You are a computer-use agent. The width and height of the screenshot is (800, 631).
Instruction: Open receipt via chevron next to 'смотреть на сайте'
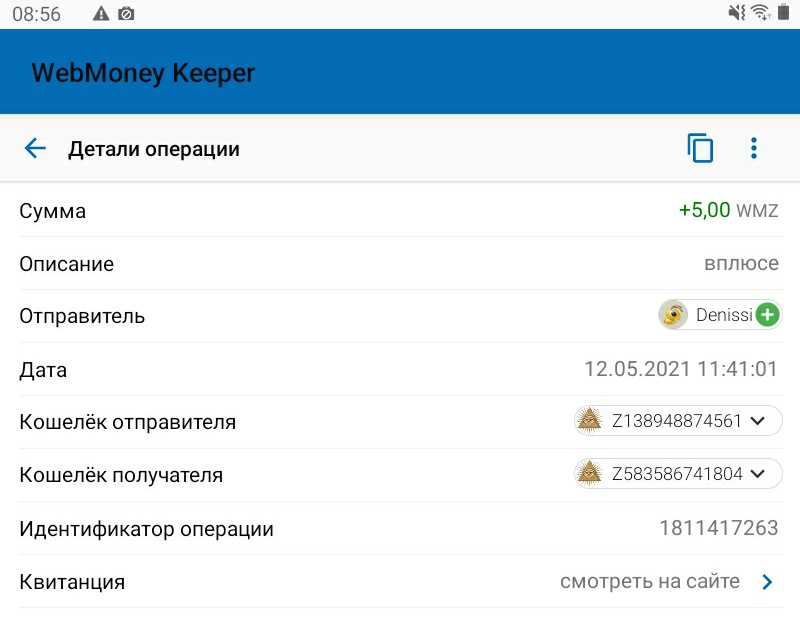(767, 582)
